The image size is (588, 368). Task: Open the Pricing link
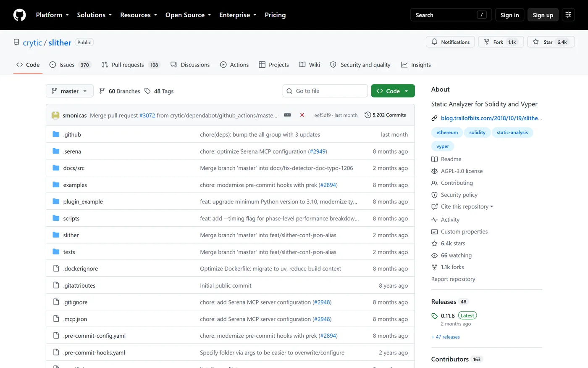(275, 15)
